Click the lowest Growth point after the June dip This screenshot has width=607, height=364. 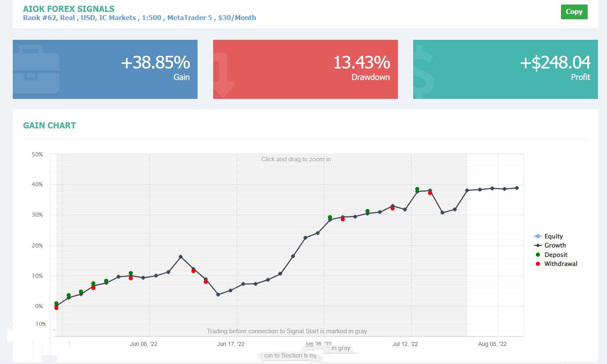pos(218,295)
